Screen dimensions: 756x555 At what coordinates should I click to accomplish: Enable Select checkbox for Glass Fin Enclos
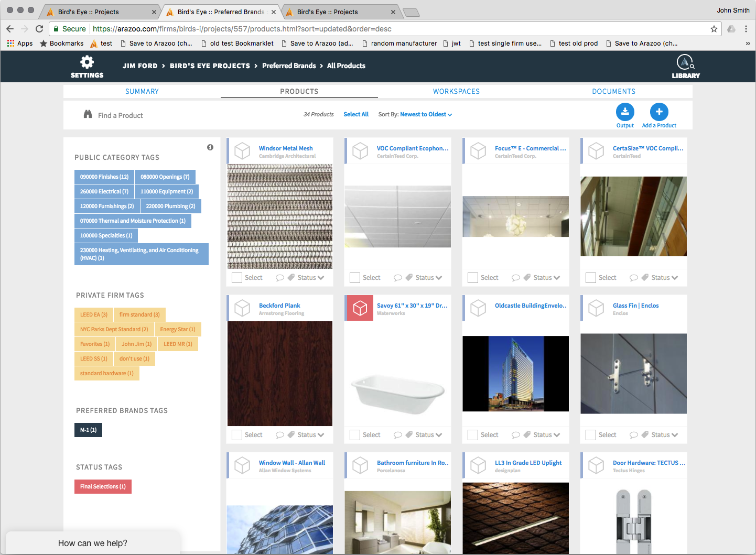pyautogui.click(x=591, y=435)
